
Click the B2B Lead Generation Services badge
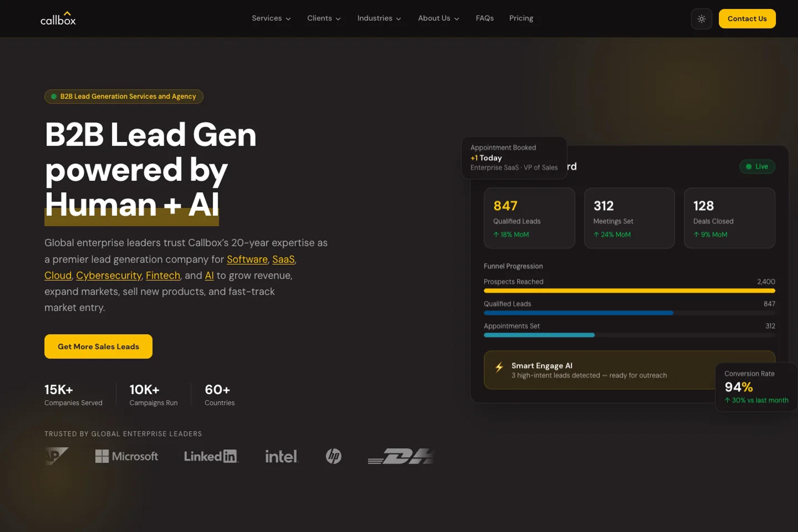coord(124,96)
